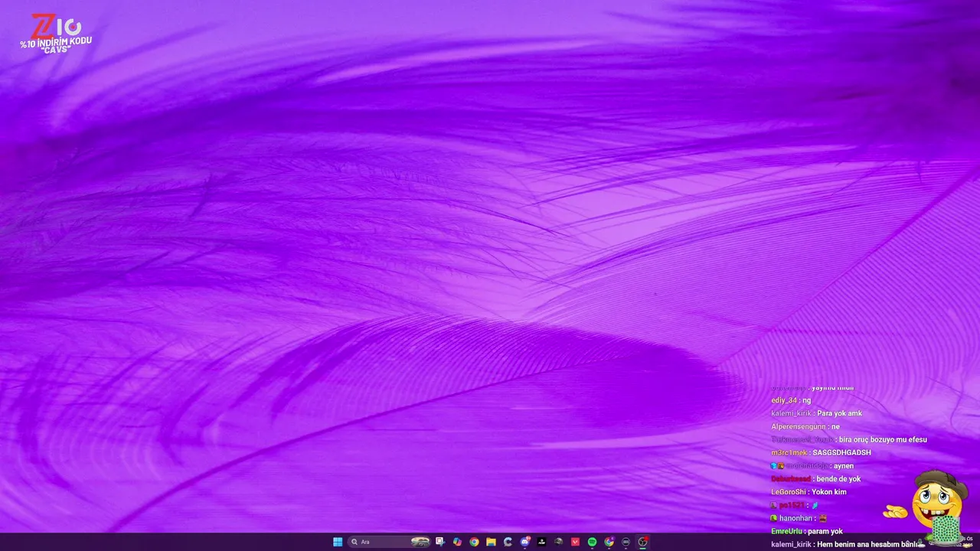Open the Copilot app from the taskbar
Viewport: 980px width, 551px height.
coord(457,542)
